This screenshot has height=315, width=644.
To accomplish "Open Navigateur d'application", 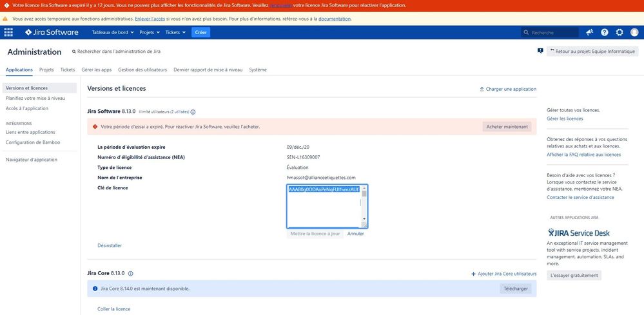I will pyautogui.click(x=32, y=160).
